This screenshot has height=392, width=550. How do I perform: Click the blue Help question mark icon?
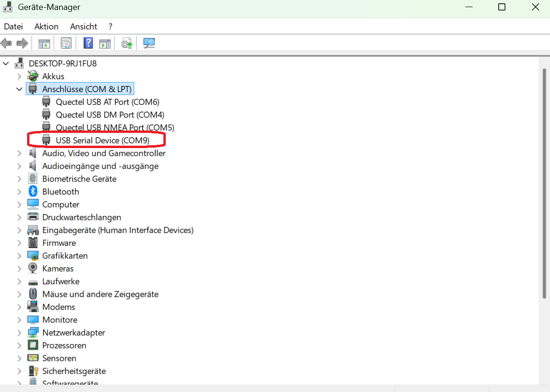point(88,44)
